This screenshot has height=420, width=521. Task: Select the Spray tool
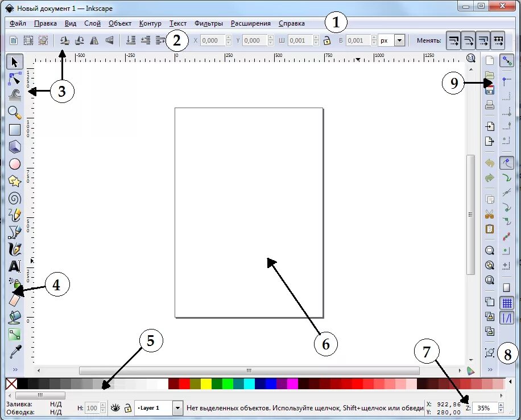coord(15,283)
